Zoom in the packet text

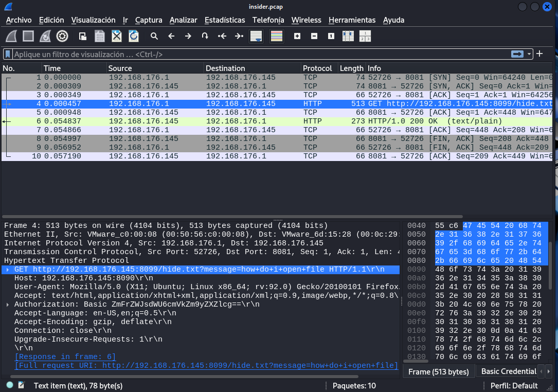coord(297,36)
